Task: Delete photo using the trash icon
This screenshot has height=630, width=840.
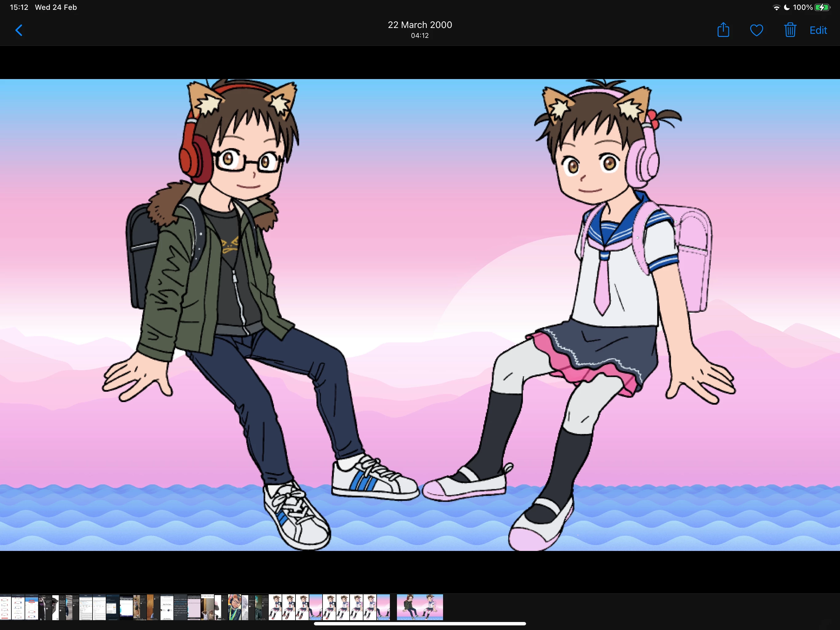Action: [790, 30]
